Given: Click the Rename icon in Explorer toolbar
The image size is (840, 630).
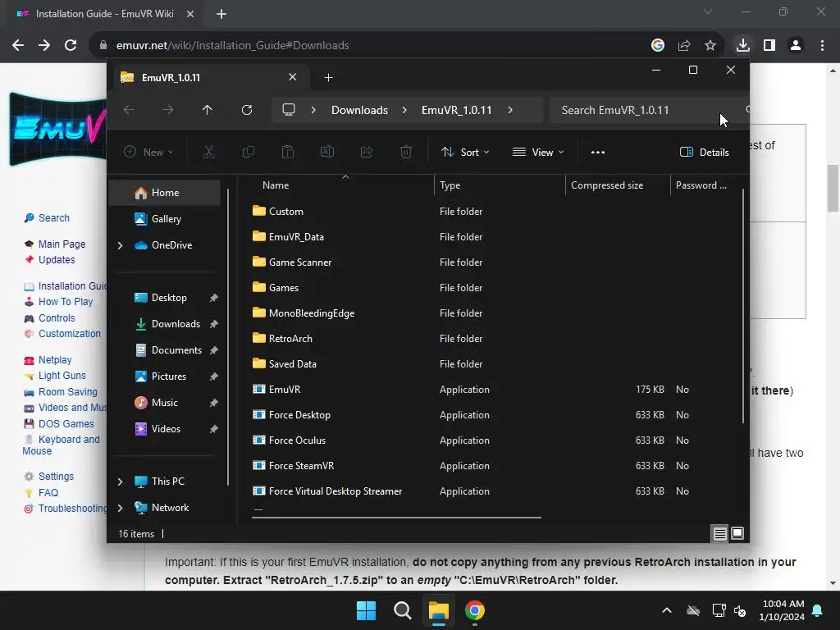Looking at the screenshot, I should click(326, 152).
